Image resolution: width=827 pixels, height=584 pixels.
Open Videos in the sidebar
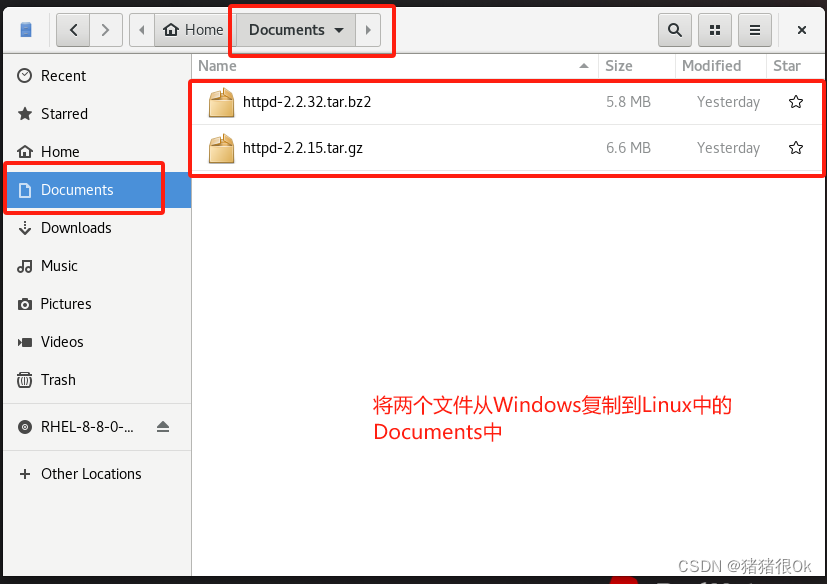click(x=98, y=342)
